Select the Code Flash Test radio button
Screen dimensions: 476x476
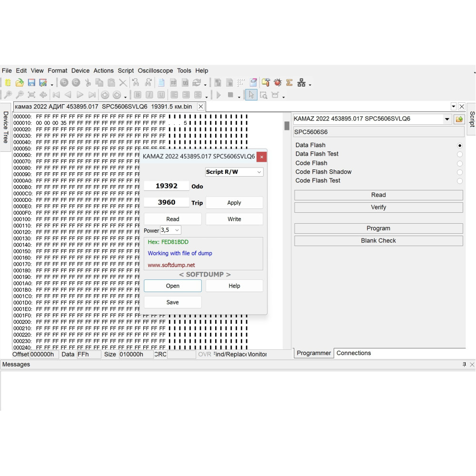tap(460, 181)
